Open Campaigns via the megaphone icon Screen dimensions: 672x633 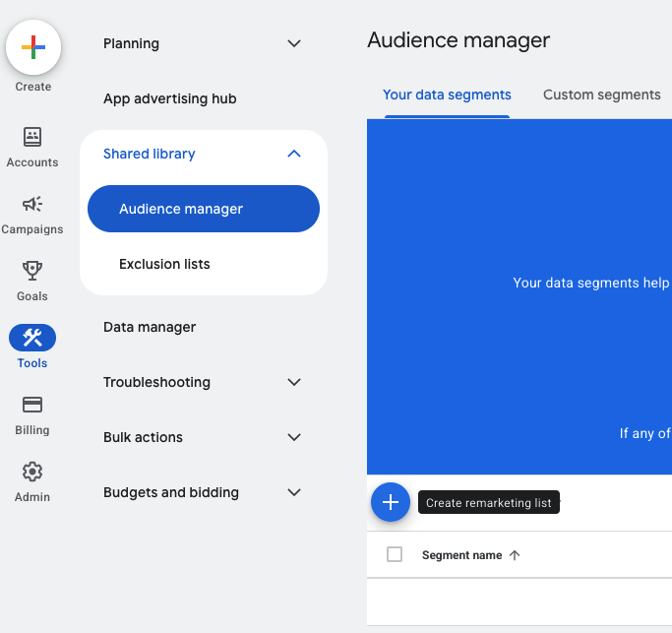32,204
